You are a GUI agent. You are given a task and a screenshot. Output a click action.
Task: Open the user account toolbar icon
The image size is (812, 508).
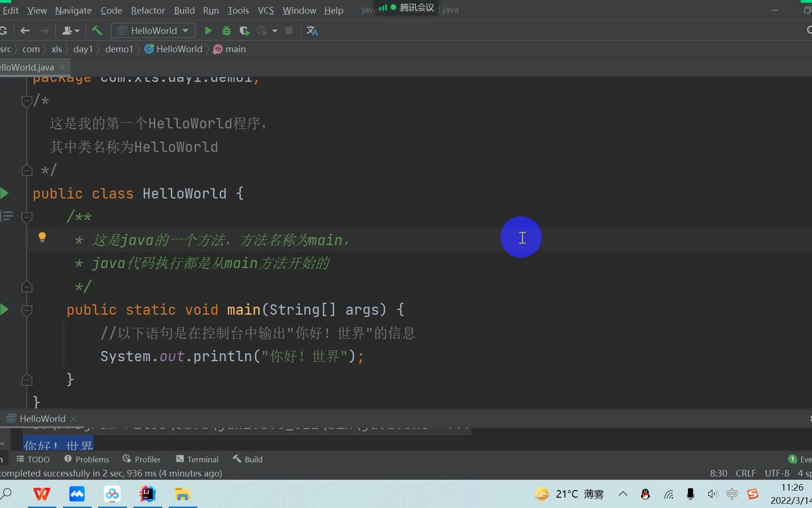(70, 31)
